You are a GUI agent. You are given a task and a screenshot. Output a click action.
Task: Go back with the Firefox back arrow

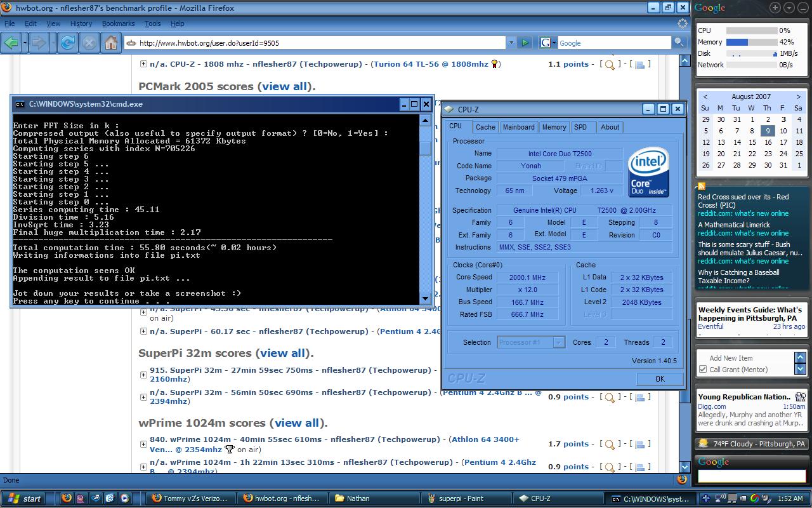[11, 43]
